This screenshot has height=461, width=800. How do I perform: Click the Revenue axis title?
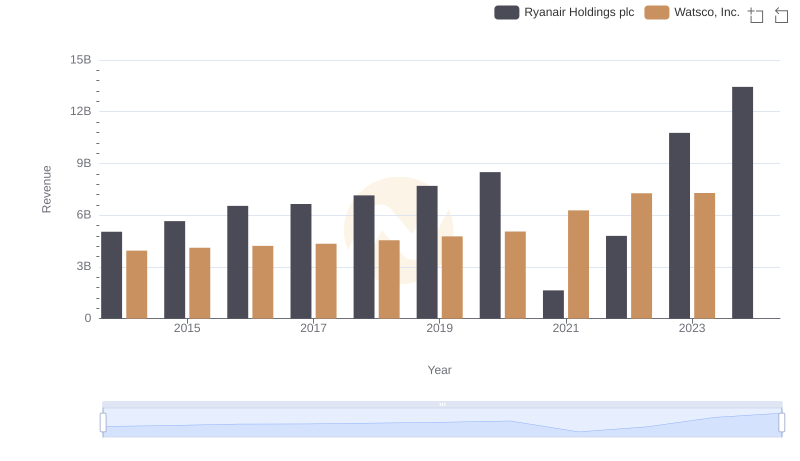click(x=46, y=189)
